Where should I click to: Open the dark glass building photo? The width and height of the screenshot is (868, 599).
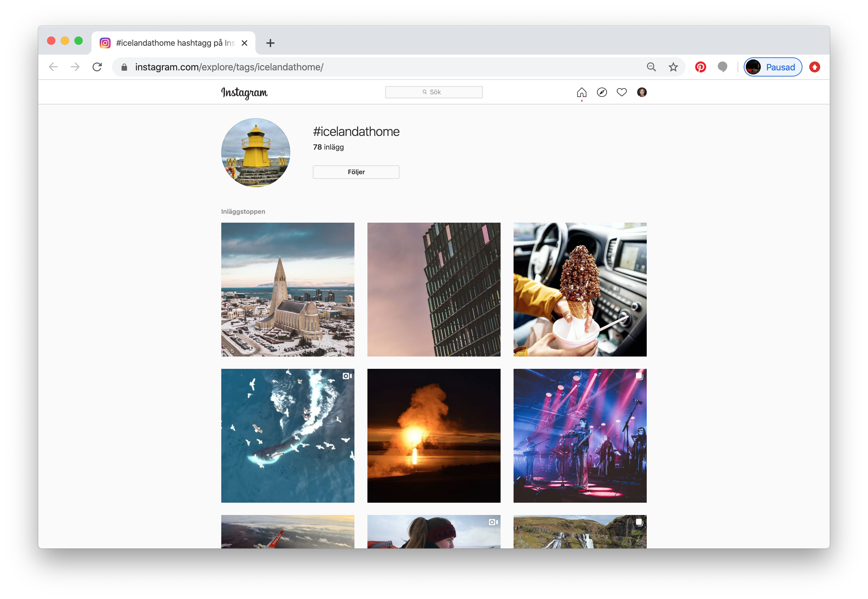[x=434, y=289]
